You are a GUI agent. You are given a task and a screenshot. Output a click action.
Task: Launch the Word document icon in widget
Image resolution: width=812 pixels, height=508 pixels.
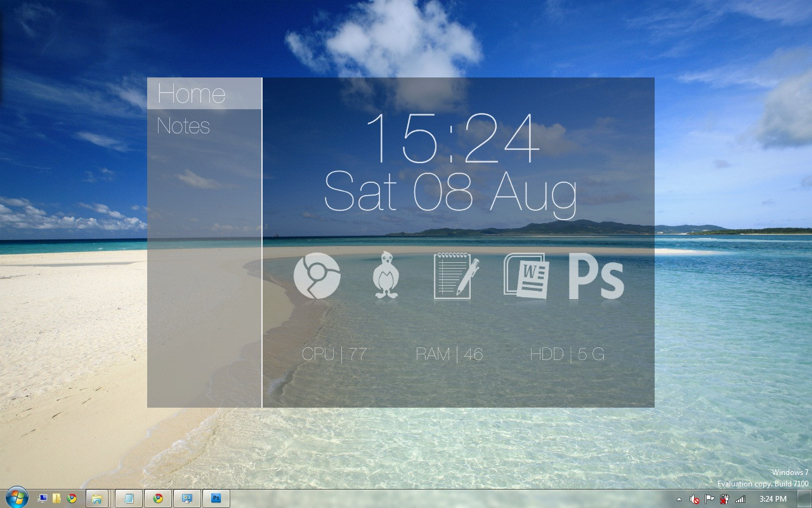click(527, 275)
